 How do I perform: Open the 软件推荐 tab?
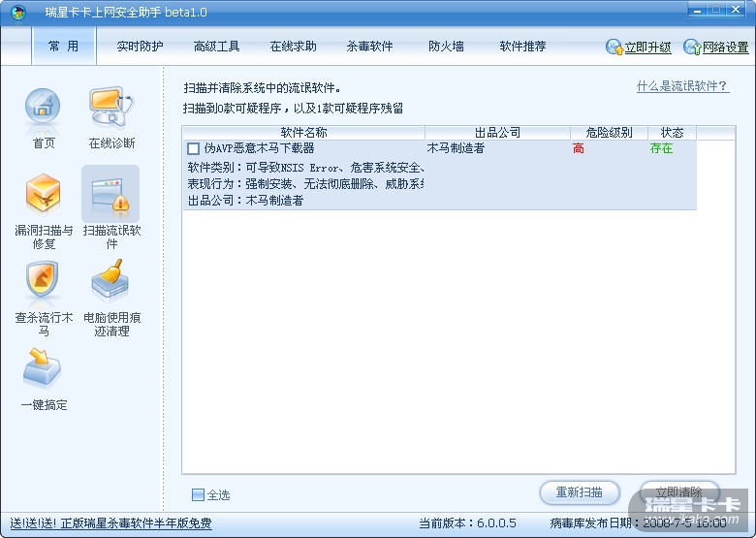pyautogui.click(x=523, y=47)
